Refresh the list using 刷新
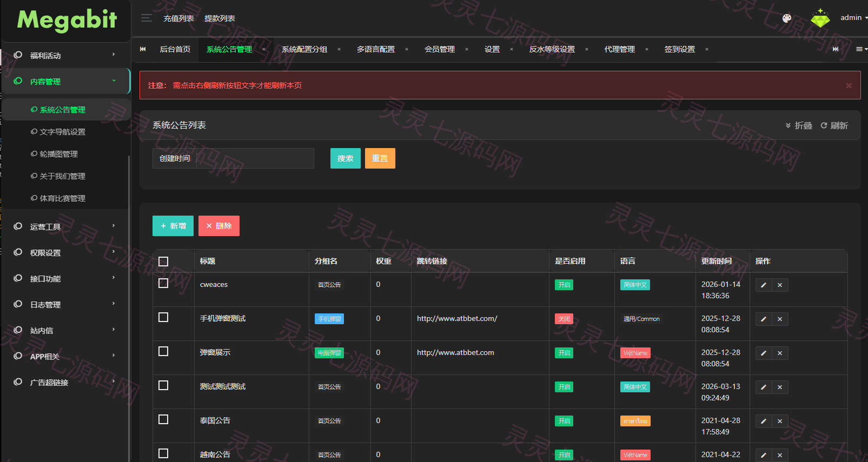 (834, 125)
